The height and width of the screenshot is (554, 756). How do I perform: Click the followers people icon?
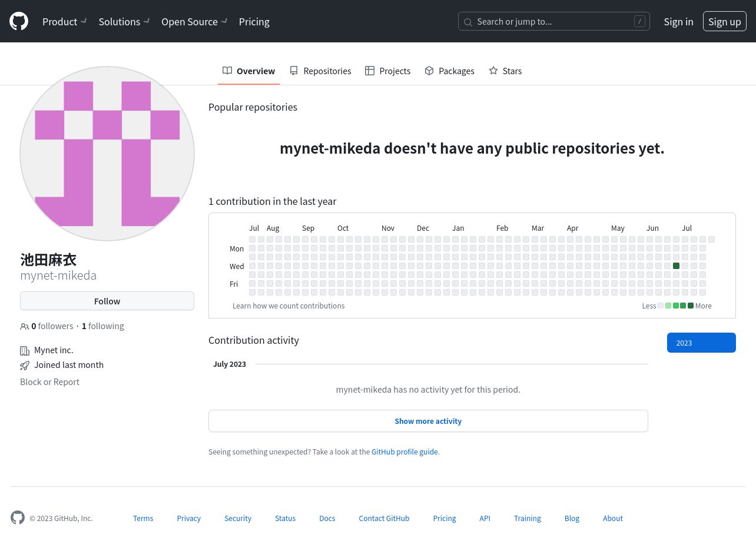pos(25,326)
